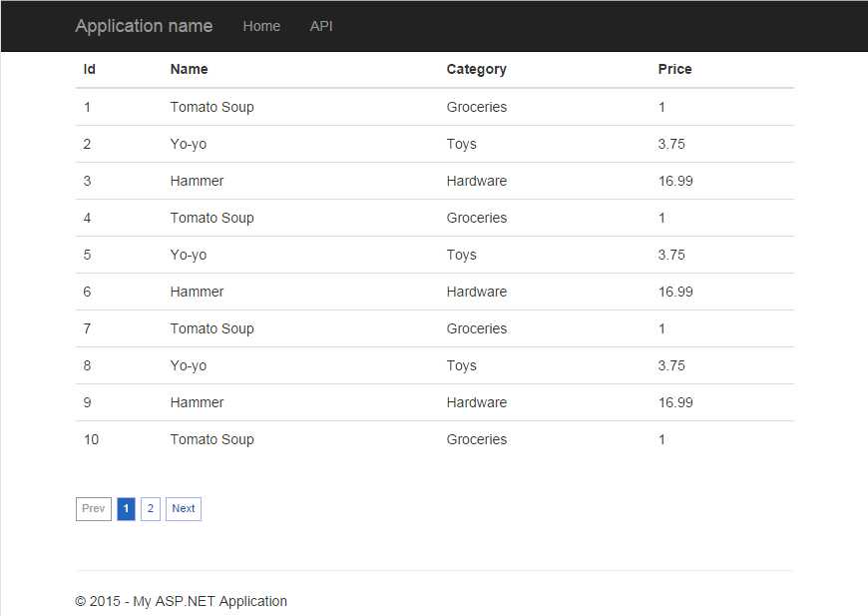Click the Category column header
868x616 pixels.
(476, 69)
